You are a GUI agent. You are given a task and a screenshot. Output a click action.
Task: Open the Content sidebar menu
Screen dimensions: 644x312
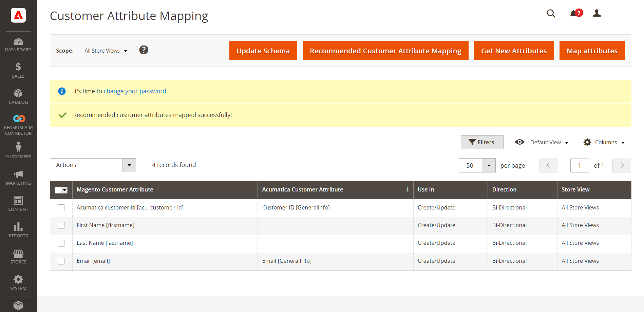18,204
